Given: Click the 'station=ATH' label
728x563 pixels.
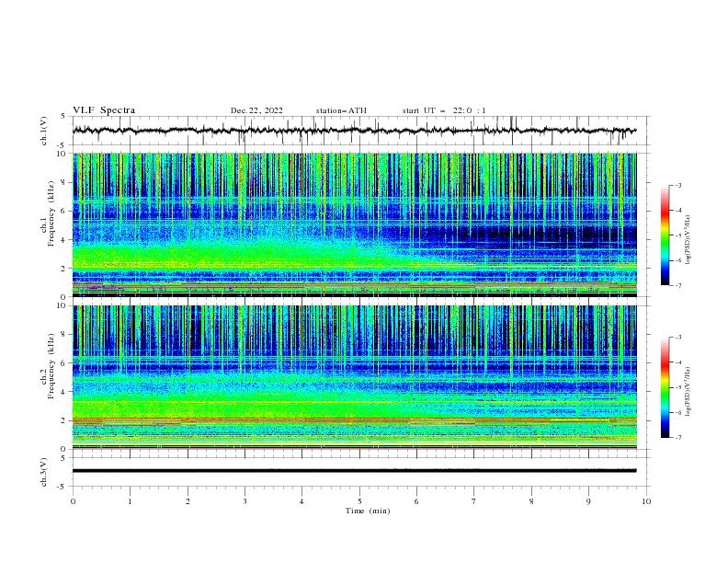Looking at the screenshot, I should [341, 110].
